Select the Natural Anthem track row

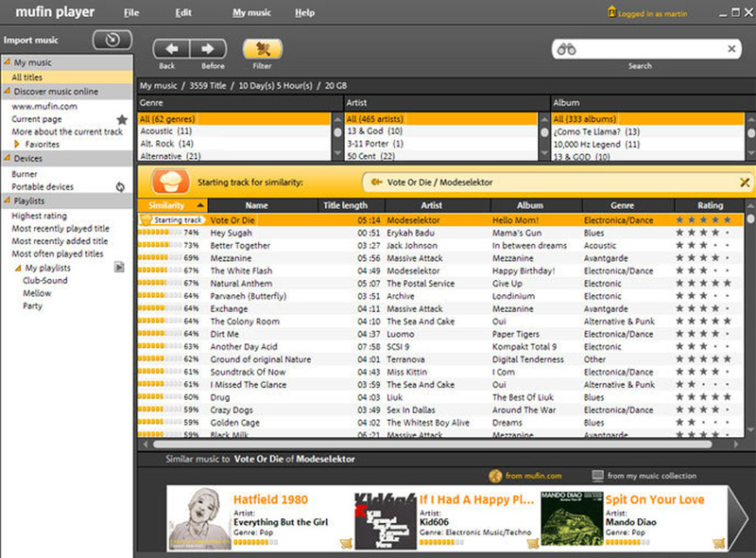click(439, 284)
